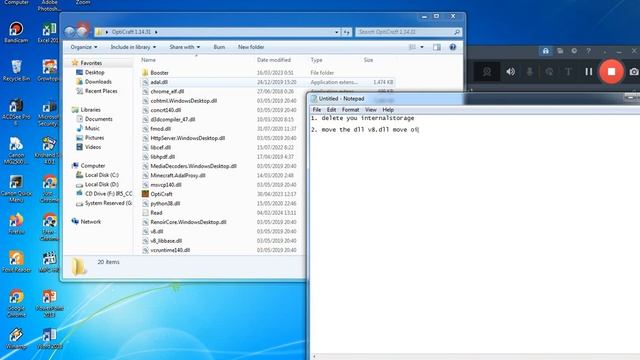Click the Canon Quick Menu desktop icon
Viewport: 640px width, 360px height.
click(x=16, y=189)
